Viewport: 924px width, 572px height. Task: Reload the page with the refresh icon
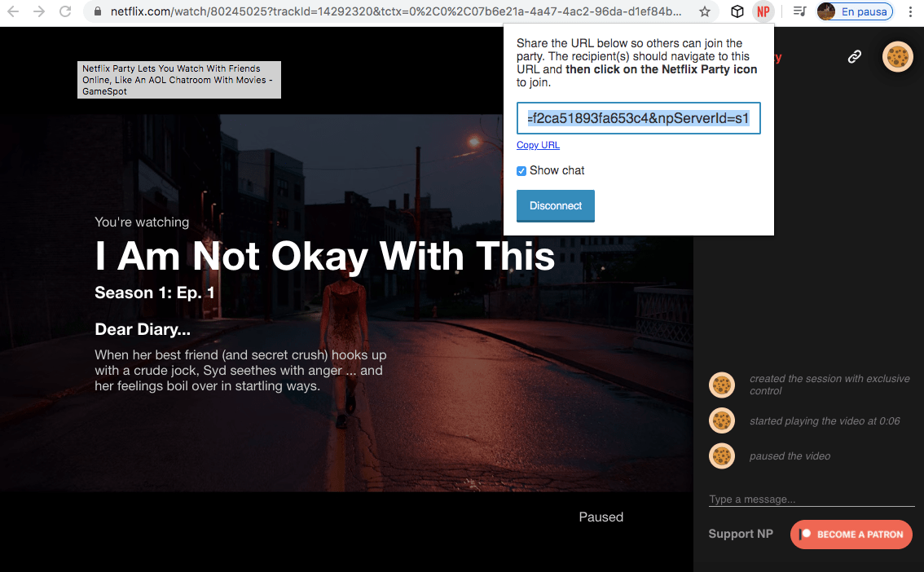pos(66,12)
